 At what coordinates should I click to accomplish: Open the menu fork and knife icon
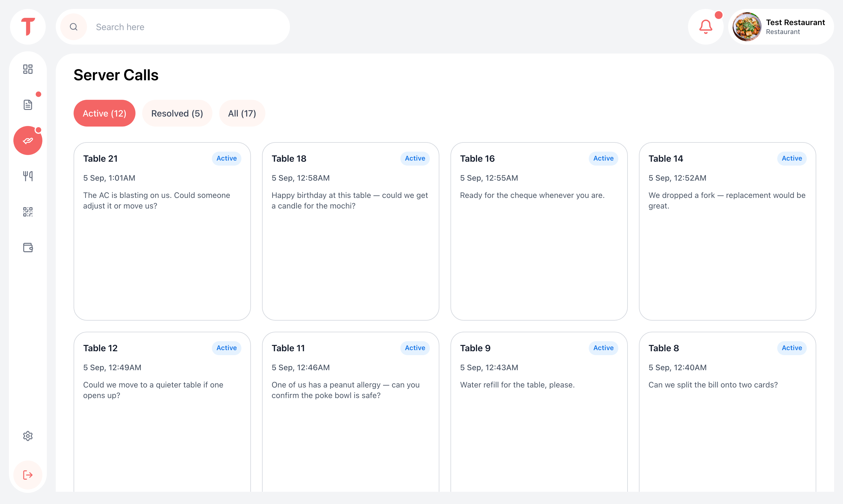[28, 176]
